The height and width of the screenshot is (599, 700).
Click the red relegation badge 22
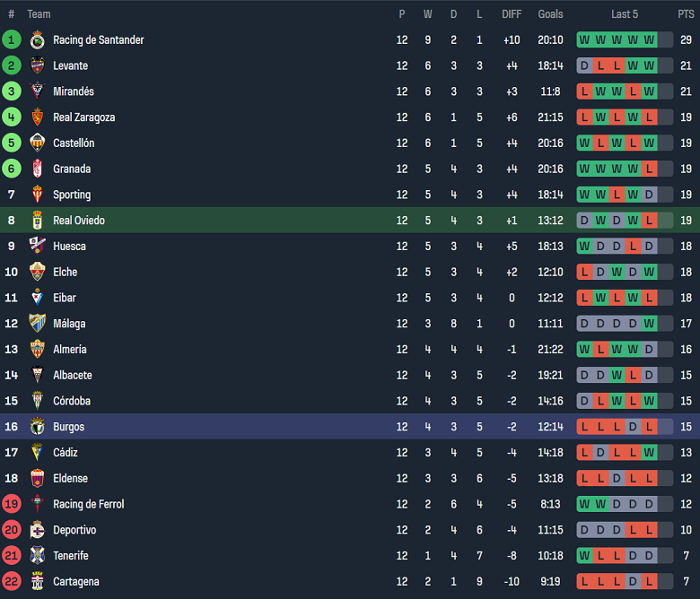pos(11,581)
